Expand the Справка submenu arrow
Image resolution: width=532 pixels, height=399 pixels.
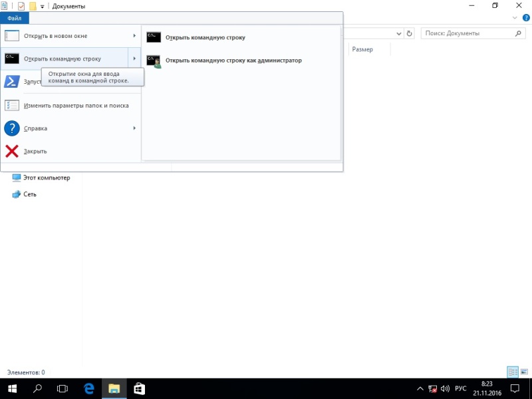(134, 128)
